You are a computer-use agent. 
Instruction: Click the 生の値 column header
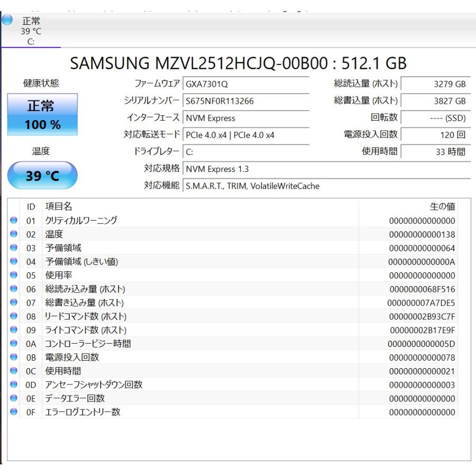point(442,206)
